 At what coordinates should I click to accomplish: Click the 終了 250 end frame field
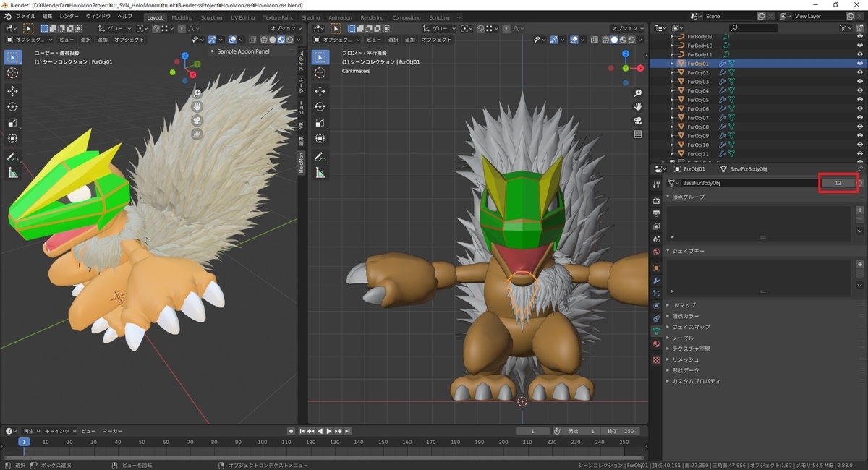pyautogui.click(x=621, y=431)
